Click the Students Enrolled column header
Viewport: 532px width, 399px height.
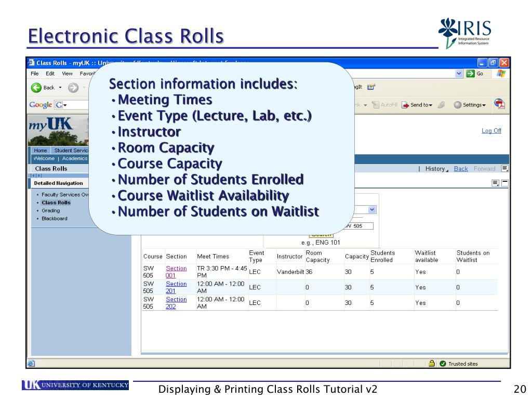pyautogui.click(x=383, y=257)
